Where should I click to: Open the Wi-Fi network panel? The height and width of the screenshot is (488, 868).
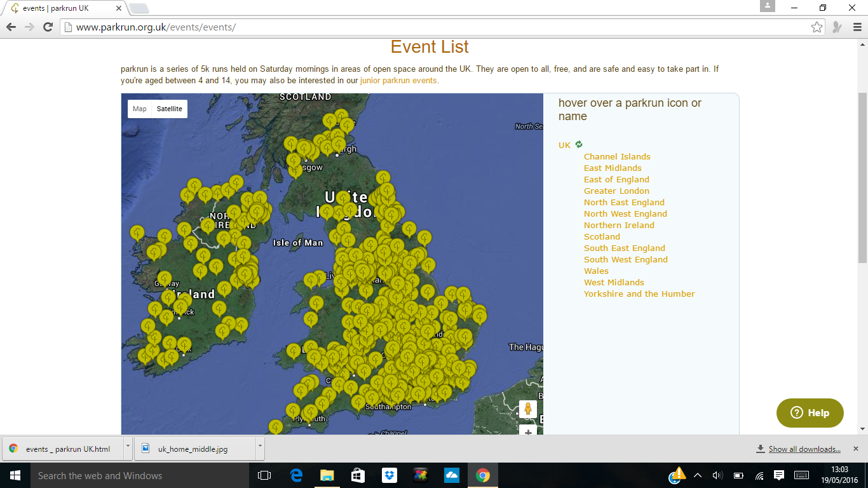tap(759, 475)
